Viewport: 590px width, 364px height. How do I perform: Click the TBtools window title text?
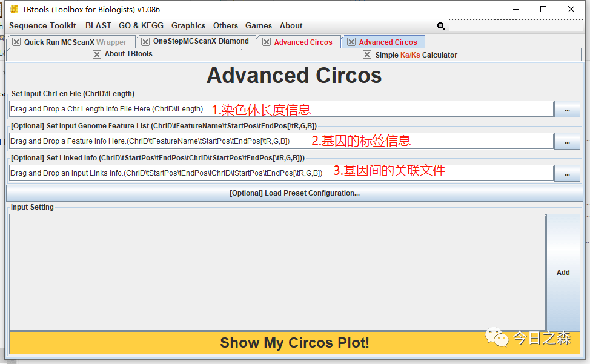91,10
